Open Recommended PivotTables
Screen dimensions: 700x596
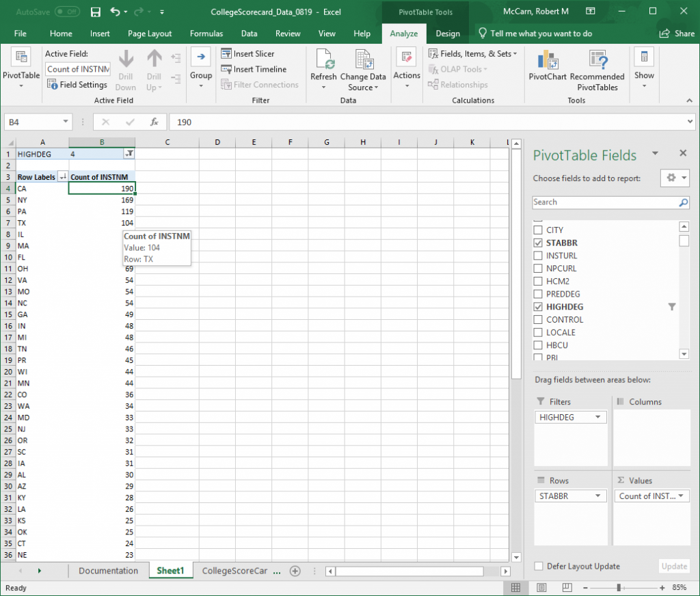point(597,69)
